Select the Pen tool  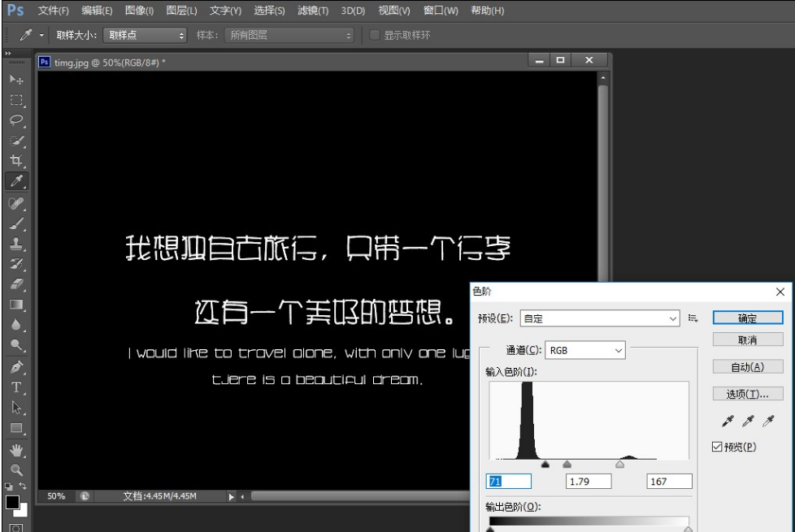(x=16, y=367)
